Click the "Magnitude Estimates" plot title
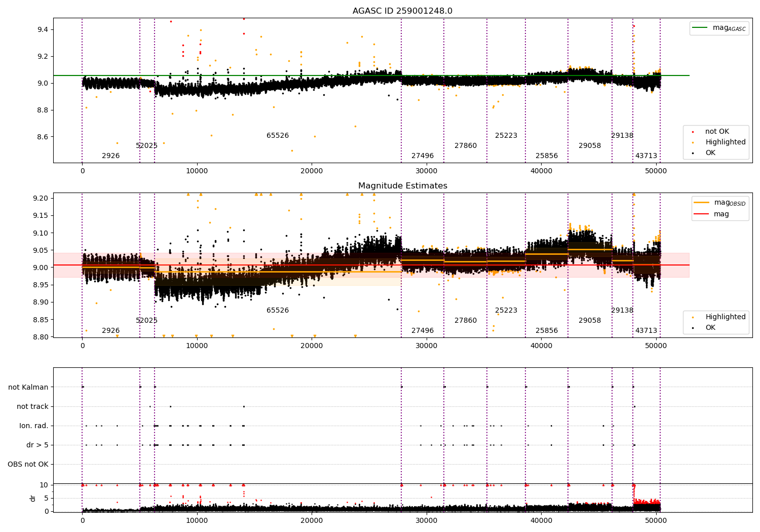This screenshot has width=760, height=532. (402, 186)
